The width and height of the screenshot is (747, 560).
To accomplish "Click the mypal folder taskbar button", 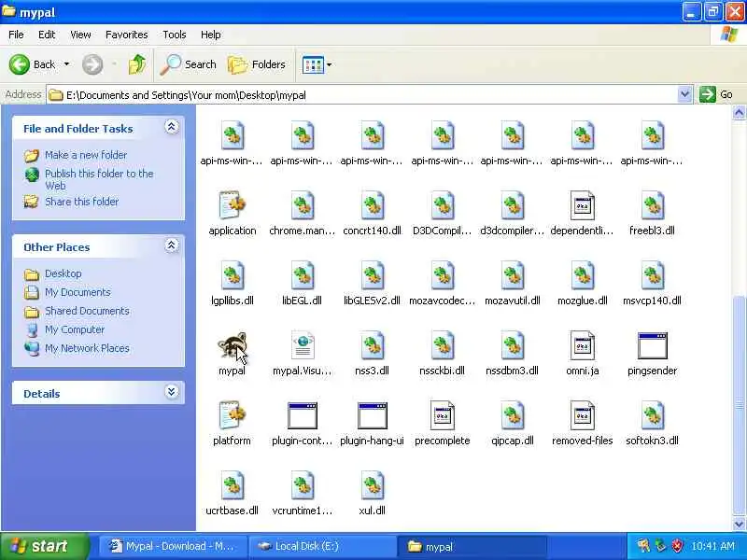I will pos(472,546).
